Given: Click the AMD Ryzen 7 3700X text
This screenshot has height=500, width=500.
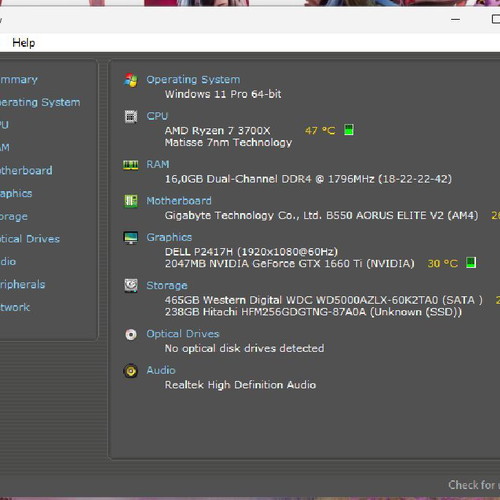Looking at the screenshot, I should (217, 131).
